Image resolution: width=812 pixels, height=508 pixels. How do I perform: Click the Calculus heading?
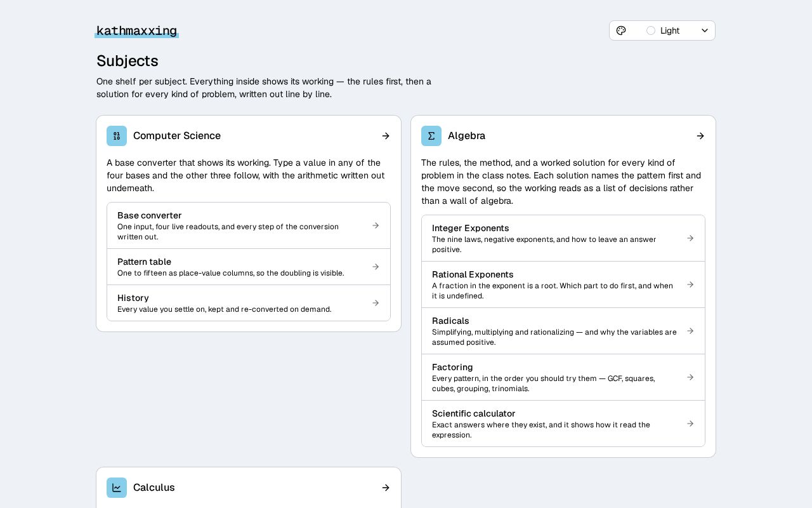[154, 488]
